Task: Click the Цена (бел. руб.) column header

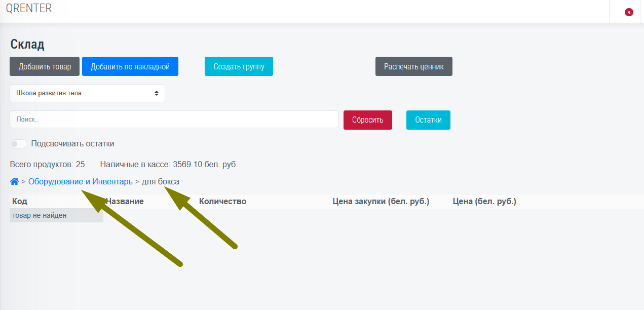Action: 484,202
